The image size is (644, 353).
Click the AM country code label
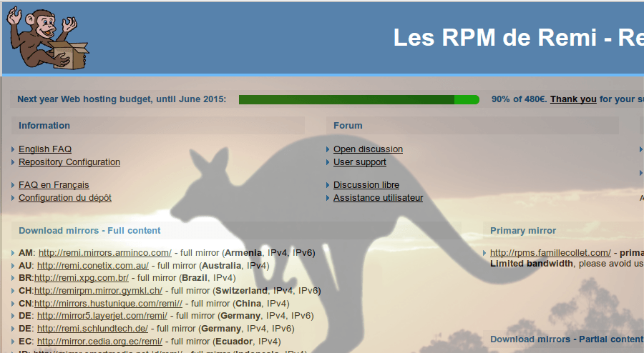[x=26, y=253]
